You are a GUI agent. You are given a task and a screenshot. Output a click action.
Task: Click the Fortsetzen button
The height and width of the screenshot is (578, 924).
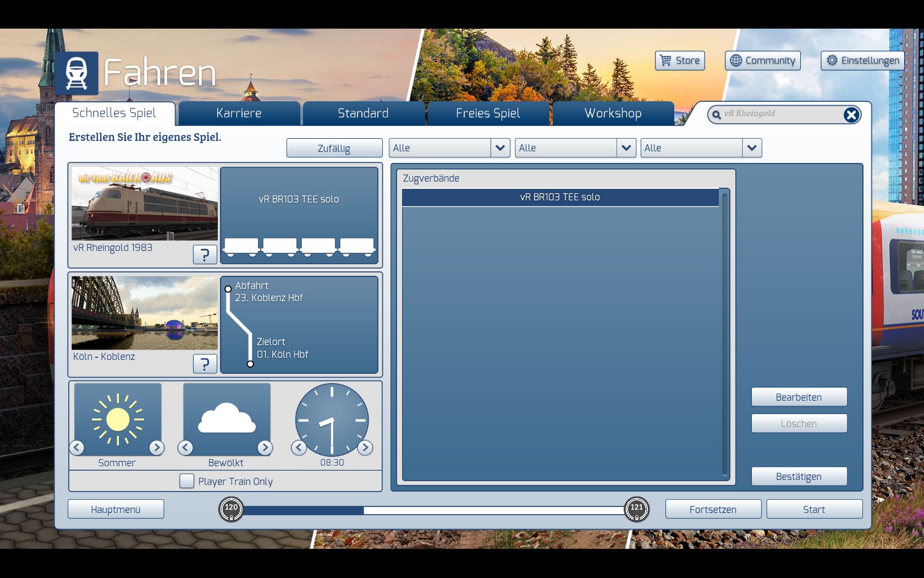pos(713,509)
